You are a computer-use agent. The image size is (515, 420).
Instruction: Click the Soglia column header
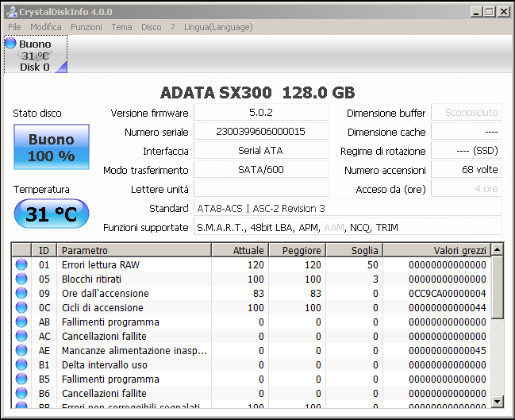[355, 250]
